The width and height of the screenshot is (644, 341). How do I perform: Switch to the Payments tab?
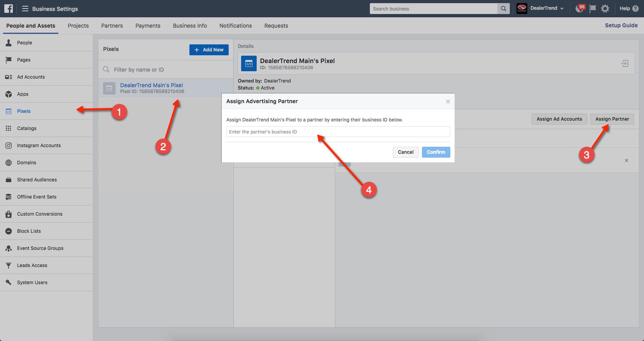[x=148, y=26]
